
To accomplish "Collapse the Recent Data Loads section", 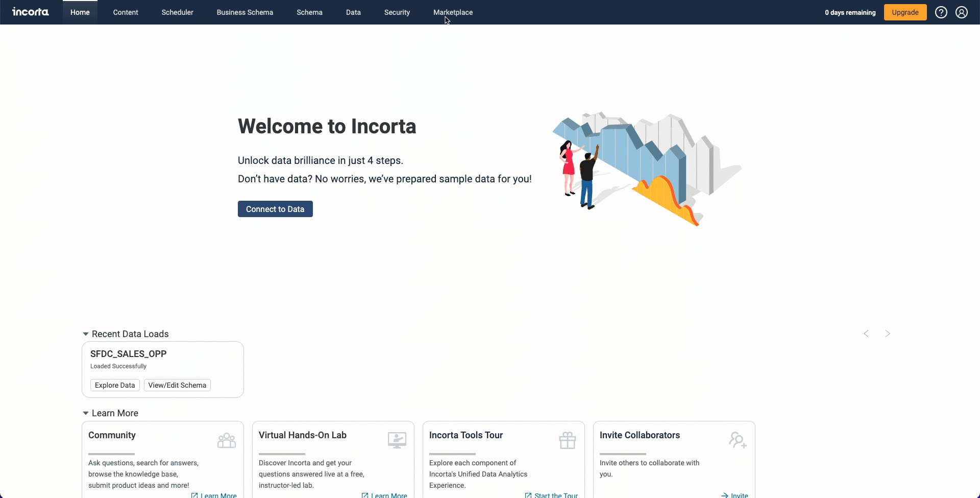I will point(86,334).
